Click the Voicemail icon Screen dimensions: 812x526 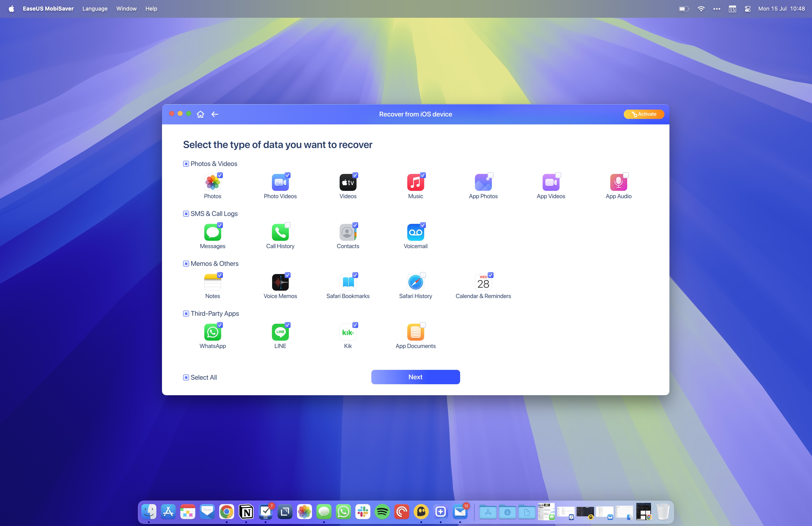pos(415,233)
